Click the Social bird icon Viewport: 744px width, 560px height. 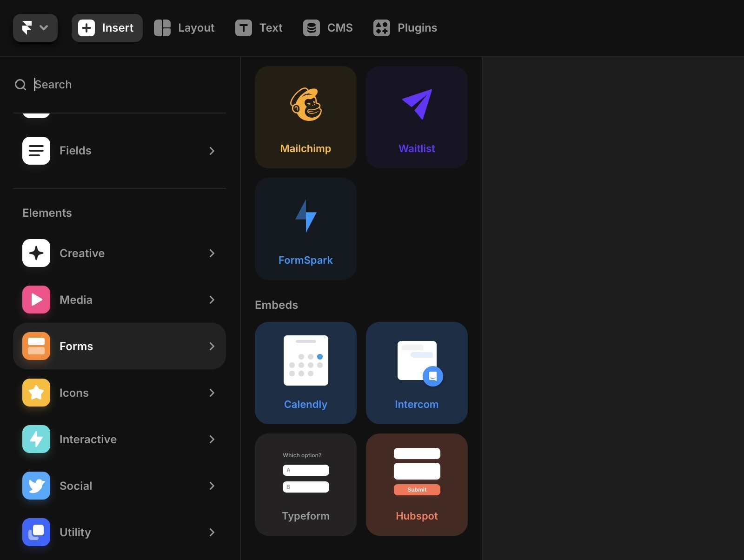coord(36,486)
